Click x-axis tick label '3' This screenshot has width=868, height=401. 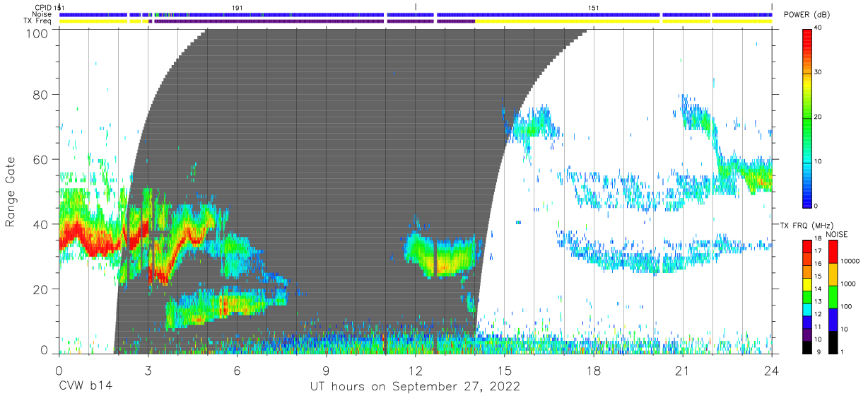pyautogui.click(x=148, y=371)
